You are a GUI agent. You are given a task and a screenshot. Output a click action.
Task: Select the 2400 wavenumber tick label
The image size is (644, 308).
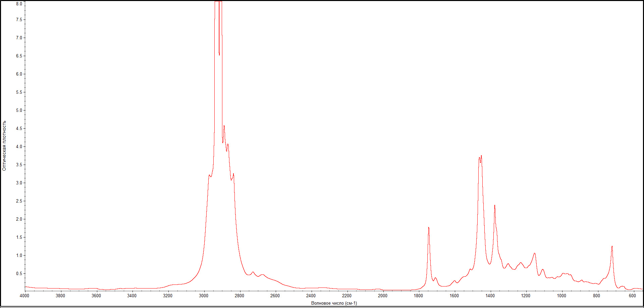(x=311, y=296)
